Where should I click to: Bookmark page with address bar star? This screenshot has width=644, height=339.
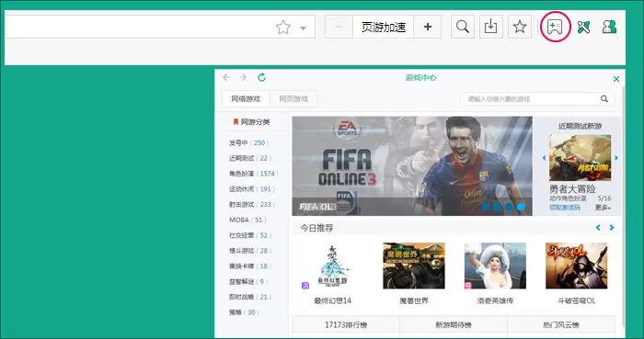click(x=283, y=28)
